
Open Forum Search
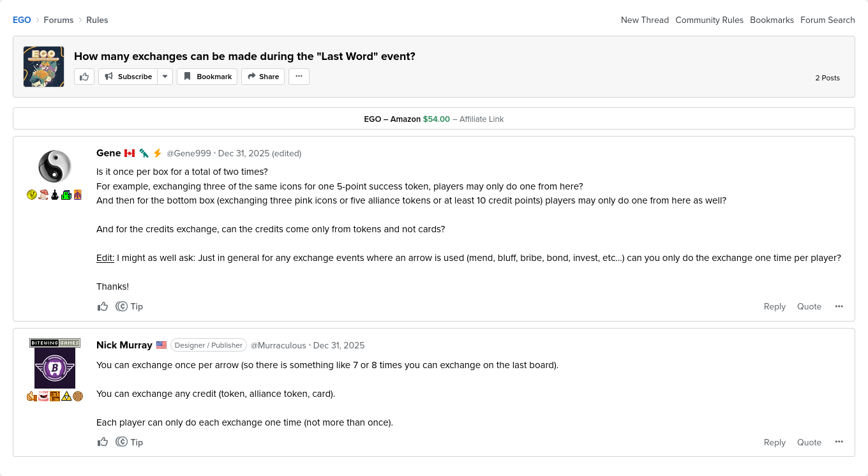827,20
